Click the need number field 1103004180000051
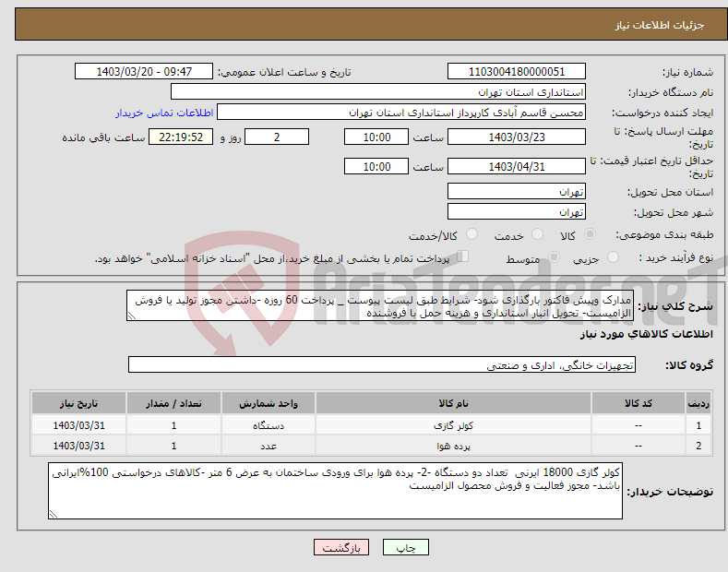Image resolution: width=728 pixels, height=572 pixels. tap(517, 72)
